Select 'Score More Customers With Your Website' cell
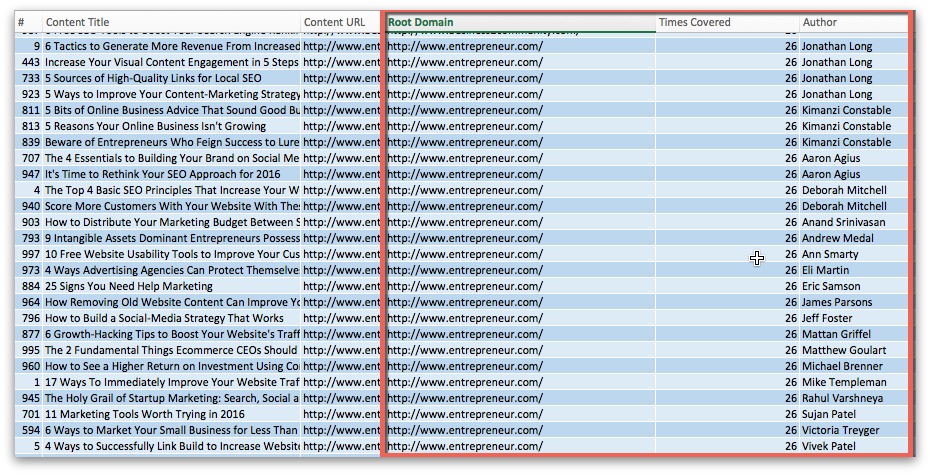This screenshot has height=475, width=930. point(171,206)
